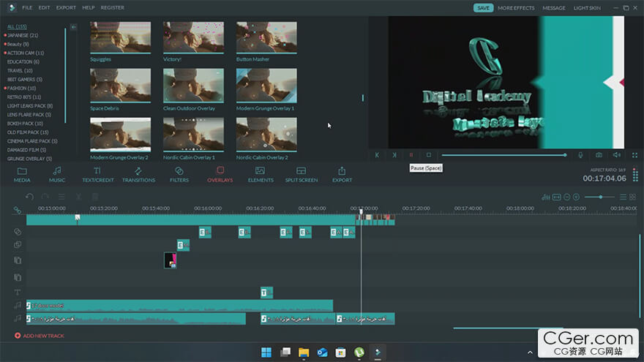Collapse the overlay category sidebar arrow

[73, 27]
